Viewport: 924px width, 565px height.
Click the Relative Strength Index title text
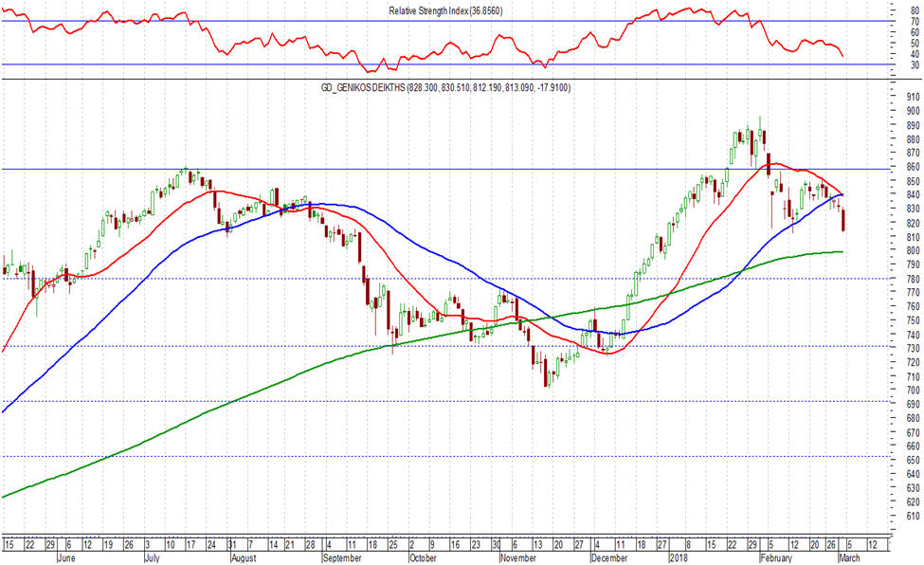point(445,11)
